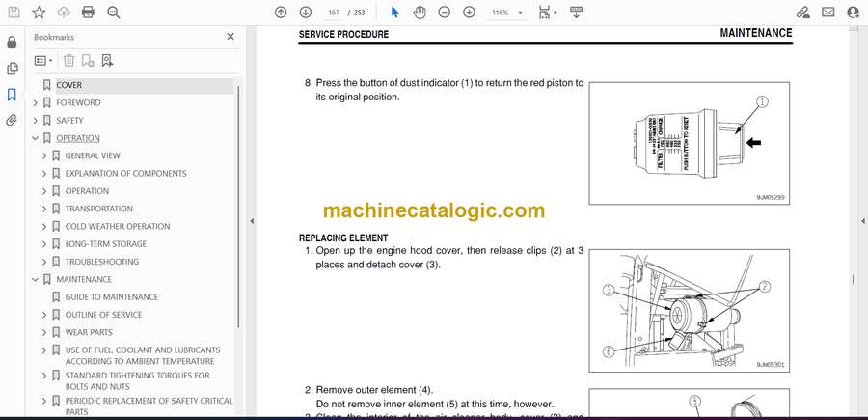This screenshot has height=420, width=868.
Task: Collapse the OPERATION top-level bookmark
Action: [x=36, y=138]
